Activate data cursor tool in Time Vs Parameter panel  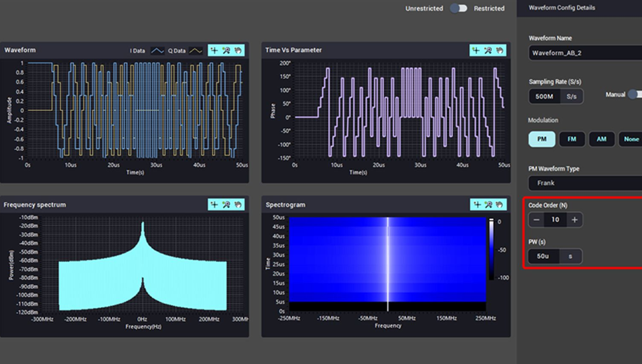click(476, 50)
